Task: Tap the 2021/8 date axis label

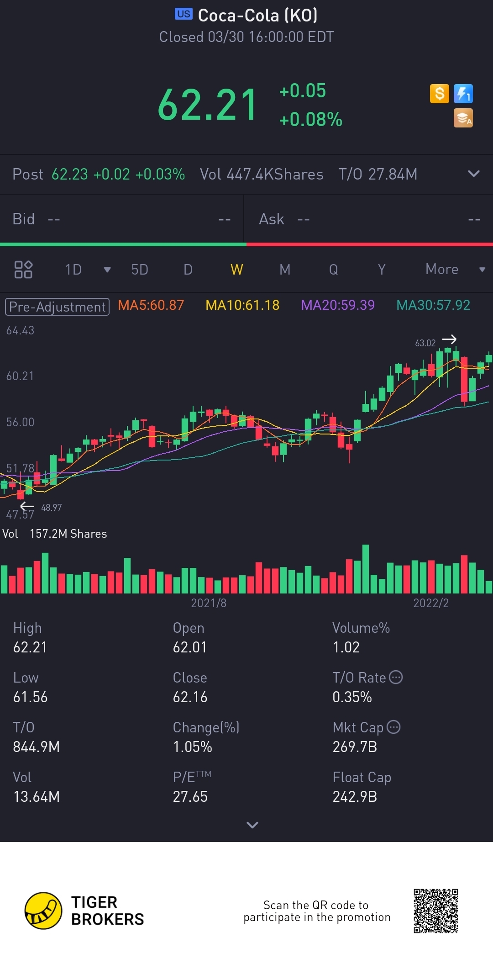Action: click(x=209, y=603)
